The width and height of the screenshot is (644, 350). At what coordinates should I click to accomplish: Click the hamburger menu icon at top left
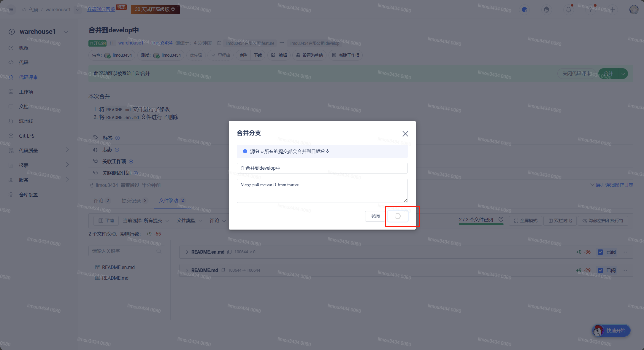click(x=11, y=9)
